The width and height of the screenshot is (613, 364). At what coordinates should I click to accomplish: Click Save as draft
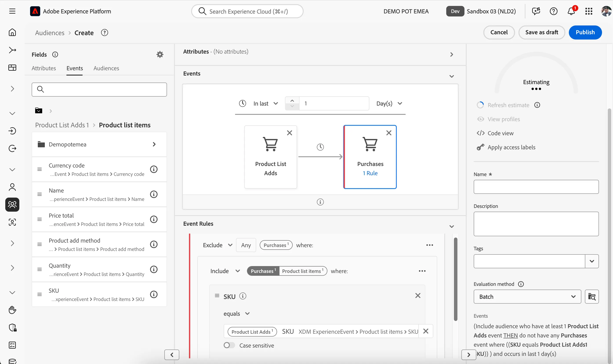(x=542, y=32)
